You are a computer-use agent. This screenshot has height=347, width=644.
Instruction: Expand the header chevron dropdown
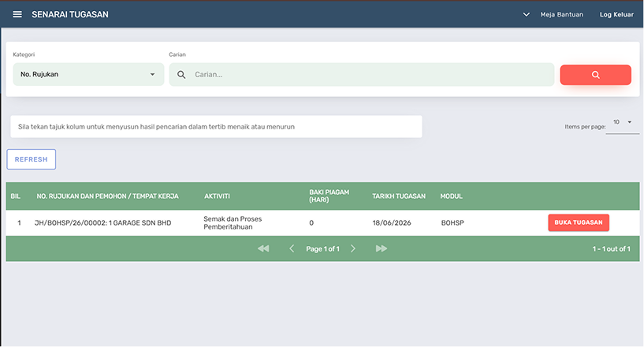[x=526, y=14]
